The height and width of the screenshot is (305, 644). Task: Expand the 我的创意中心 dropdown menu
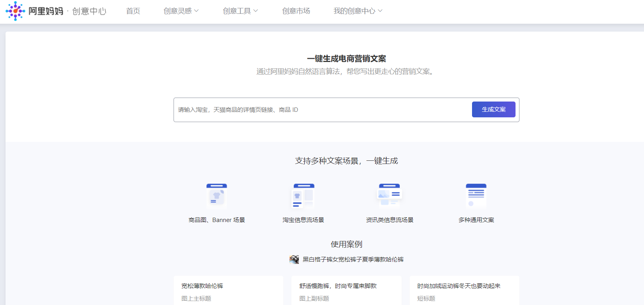[358, 11]
